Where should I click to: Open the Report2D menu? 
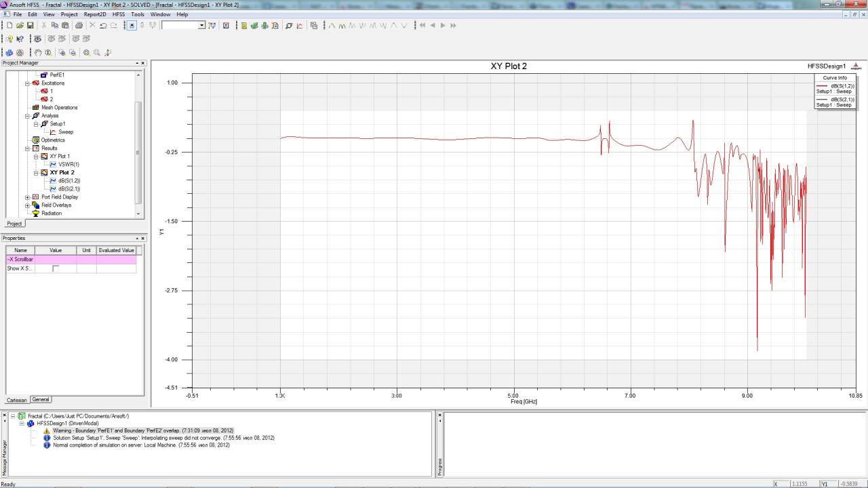pyautogui.click(x=95, y=14)
